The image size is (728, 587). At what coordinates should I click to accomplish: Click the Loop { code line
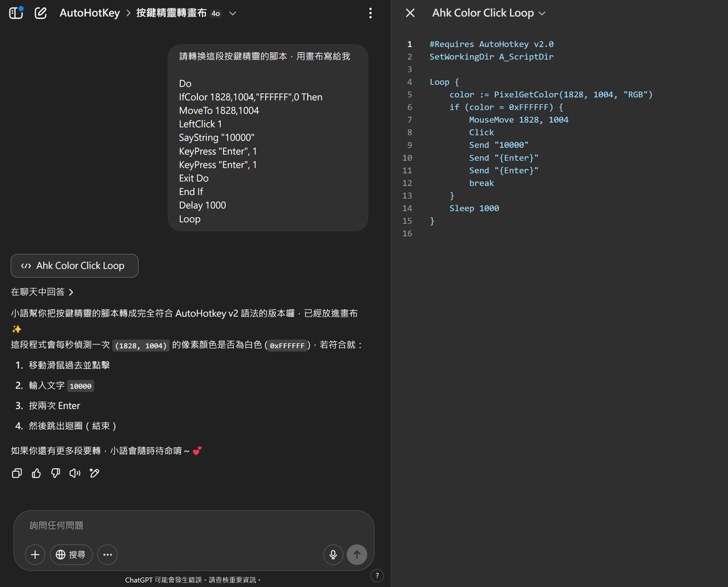point(444,82)
